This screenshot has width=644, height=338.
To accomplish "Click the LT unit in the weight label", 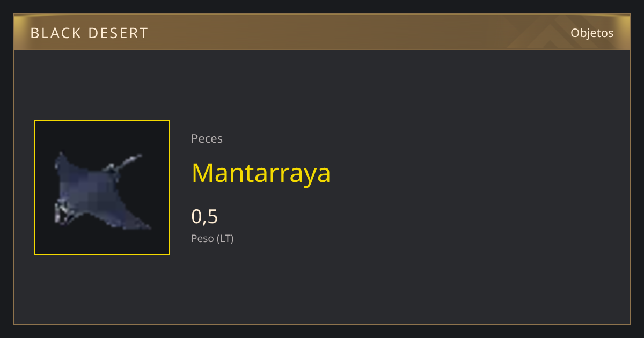I will [x=225, y=238].
